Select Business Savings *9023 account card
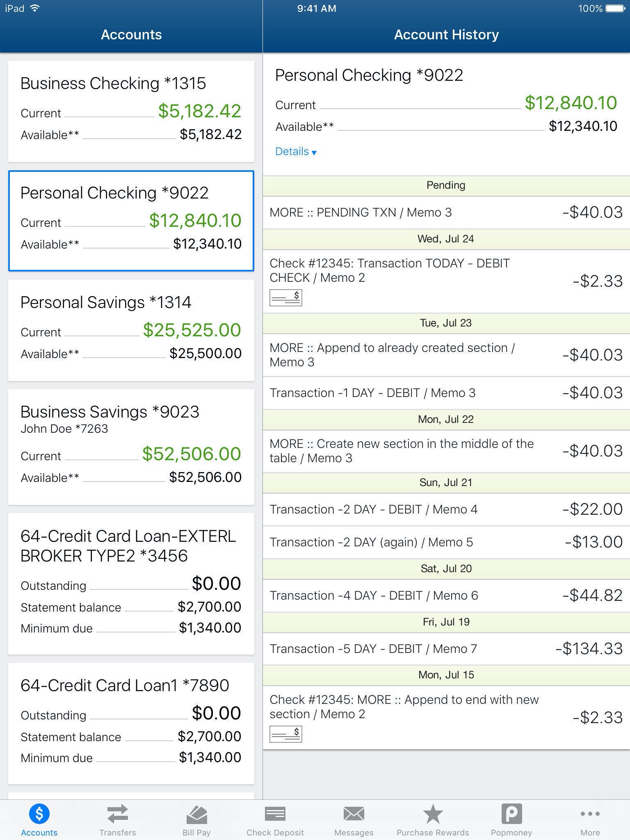630x840 pixels. [x=131, y=447]
